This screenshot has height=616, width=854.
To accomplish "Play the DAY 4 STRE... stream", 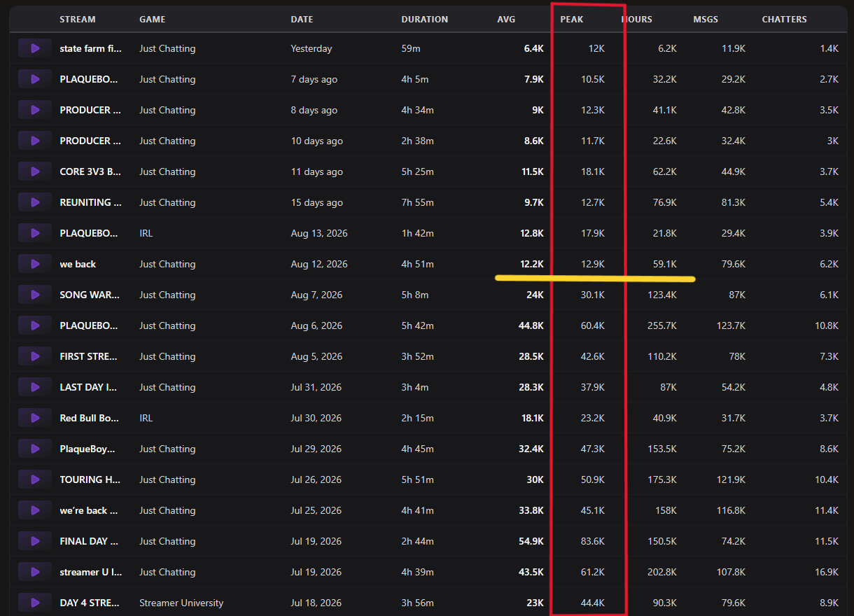I will tap(35, 603).
